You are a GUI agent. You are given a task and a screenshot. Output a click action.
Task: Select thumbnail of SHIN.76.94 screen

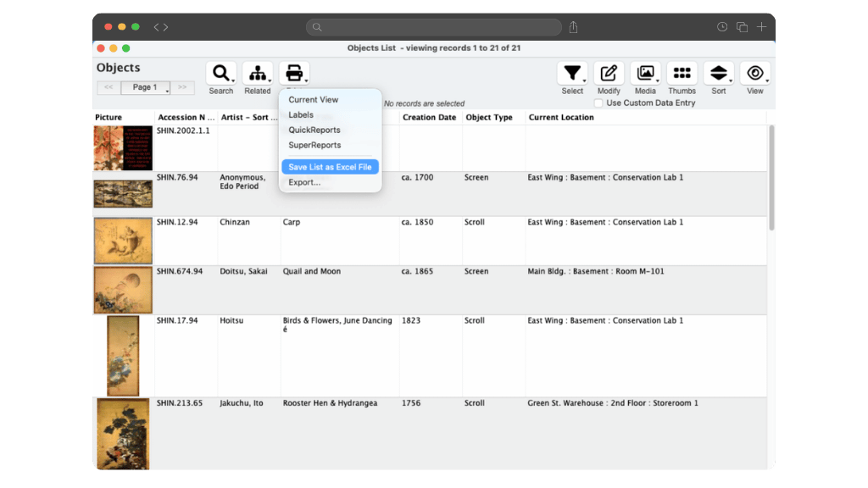[123, 194]
